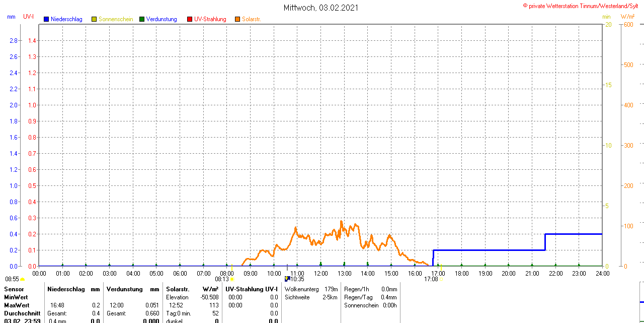Click the Solarstr. column header in table
This screenshot has height=323, width=644.
click(x=178, y=289)
